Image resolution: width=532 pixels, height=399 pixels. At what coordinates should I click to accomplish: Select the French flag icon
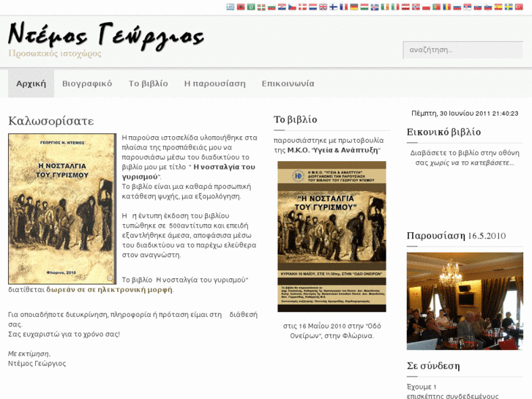344,7
